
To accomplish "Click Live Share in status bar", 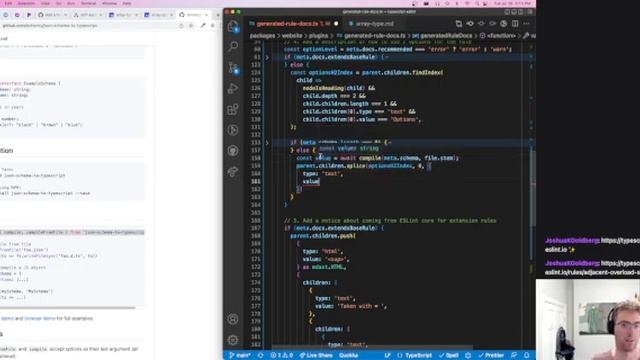I will [316, 355].
